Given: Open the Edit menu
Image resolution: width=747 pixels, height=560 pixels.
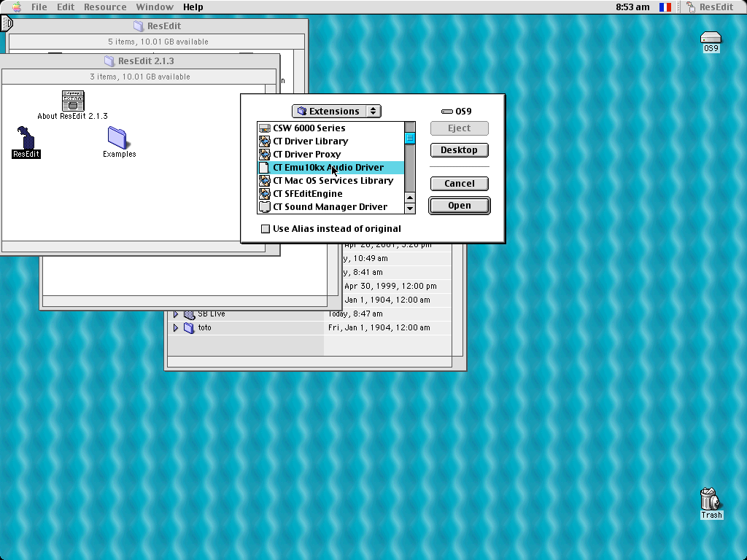Looking at the screenshot, I should point(66,7).
